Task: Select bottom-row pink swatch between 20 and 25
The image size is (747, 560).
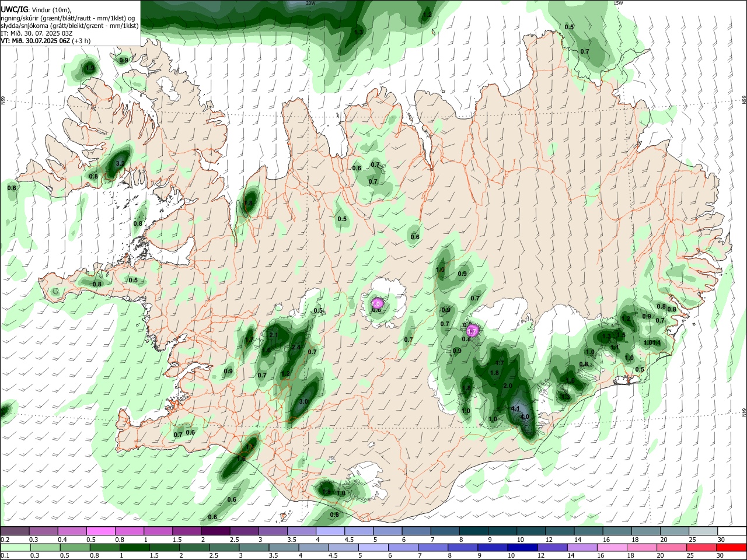Action: (x=672, y=548)
